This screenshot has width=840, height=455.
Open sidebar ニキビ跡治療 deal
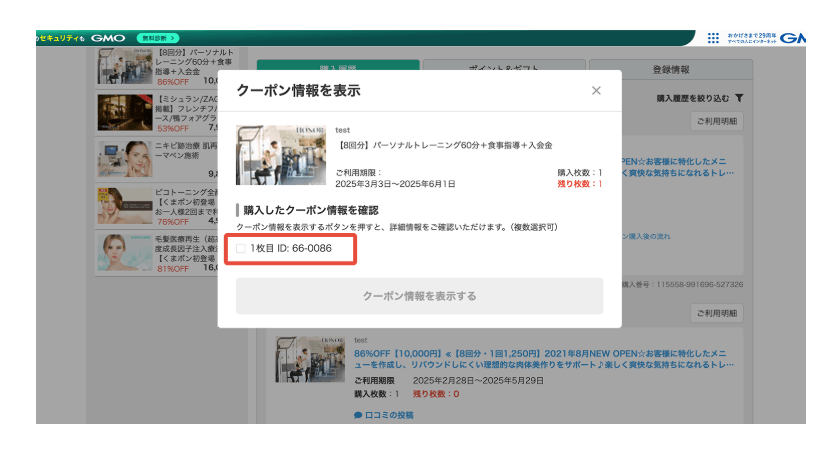[x=158, y=159]
